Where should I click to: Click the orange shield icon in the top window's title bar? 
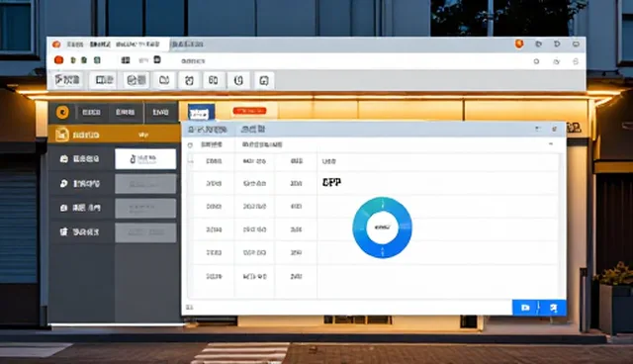coord(519,44)
